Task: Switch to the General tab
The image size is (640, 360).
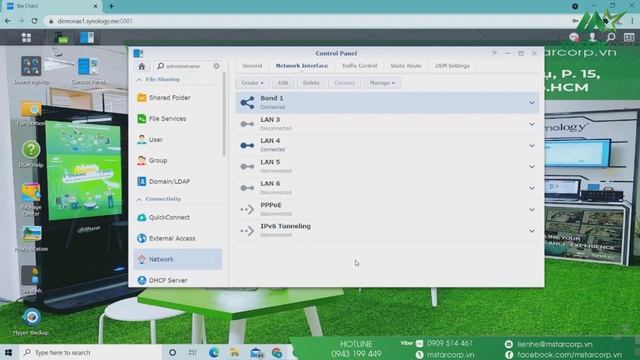Action: point(252,66)
